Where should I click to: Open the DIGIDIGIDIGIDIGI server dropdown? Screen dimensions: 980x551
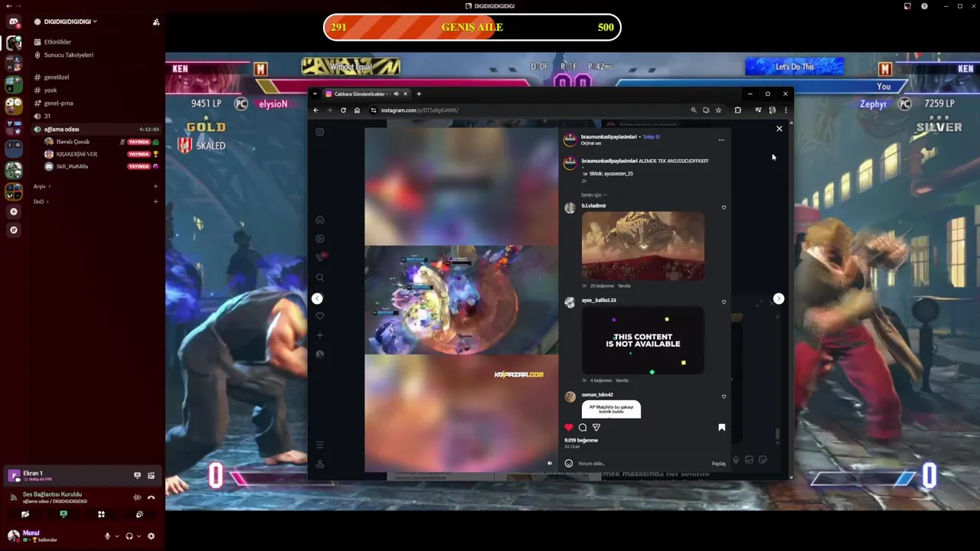point(70,22)
